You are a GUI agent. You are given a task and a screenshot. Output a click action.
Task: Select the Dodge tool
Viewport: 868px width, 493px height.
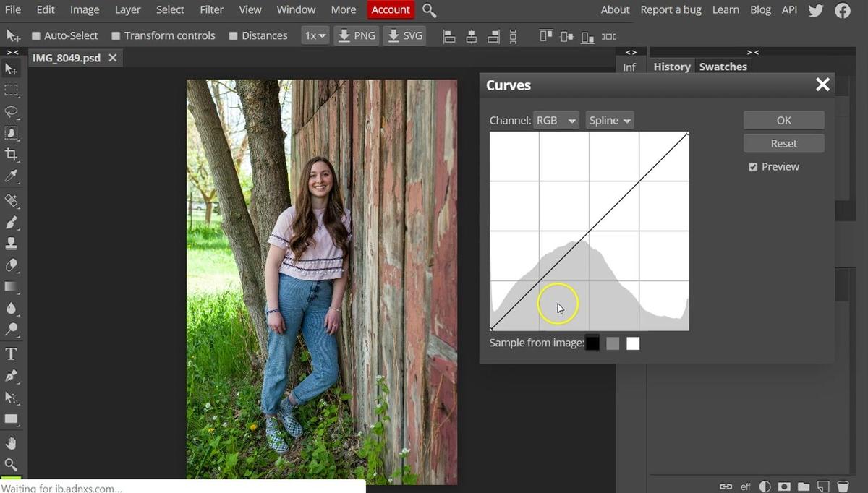pos(12,330)
